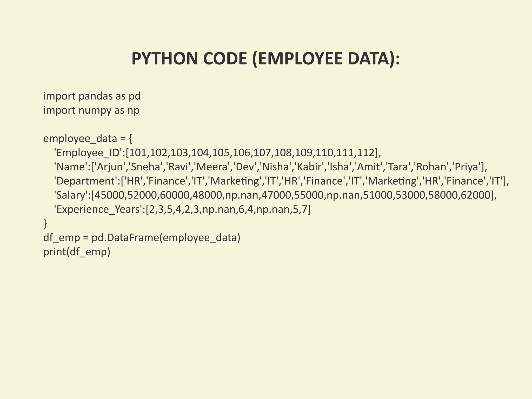Viewport: 532px width, 399px height.
Task: Click the word DATA in the title
Action: point(369,59)
